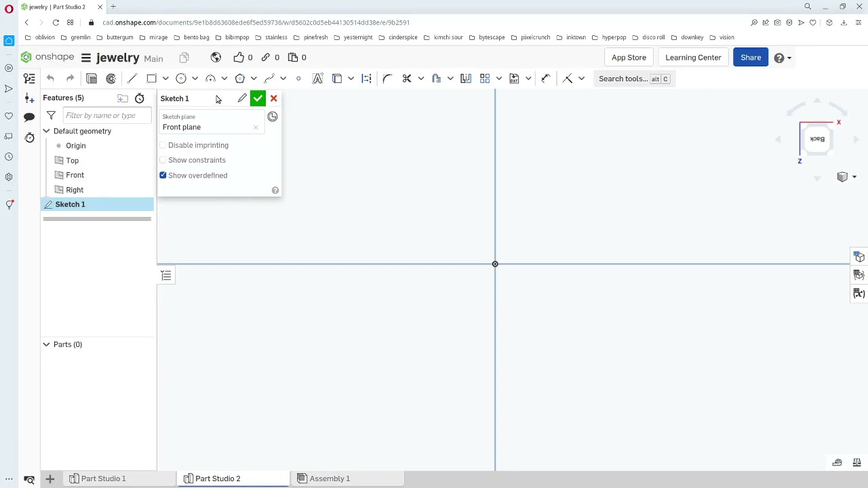Select the Sketch fillet tool
Image resolution: width=868 pixels, height=488 pixels.
387,79
